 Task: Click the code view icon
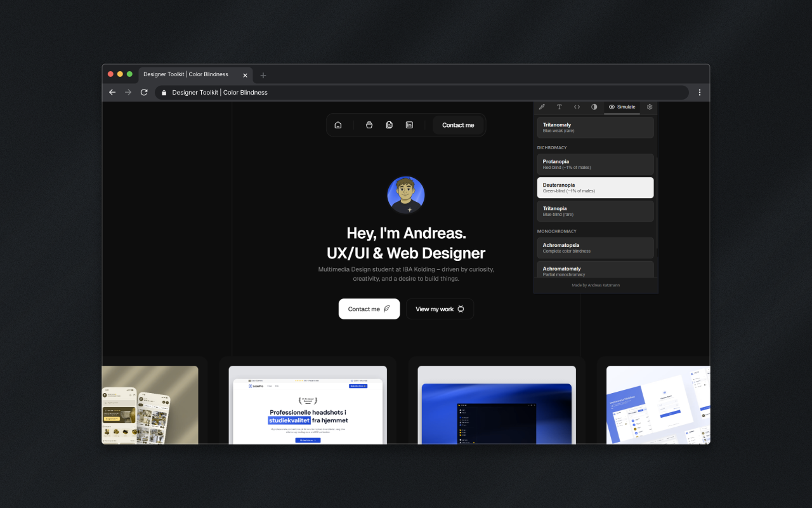577,107
